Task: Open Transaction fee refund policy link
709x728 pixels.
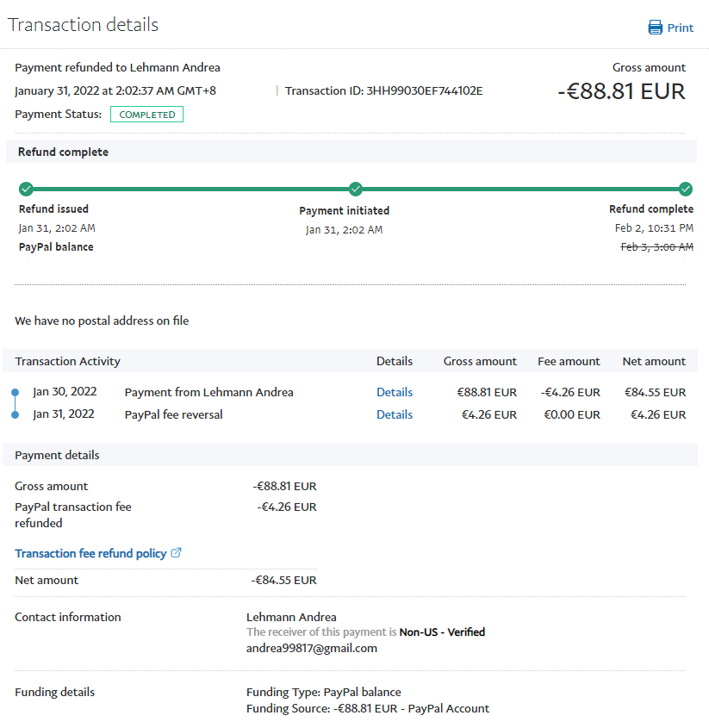Action: pyautogui.click(x=90, y=553)
